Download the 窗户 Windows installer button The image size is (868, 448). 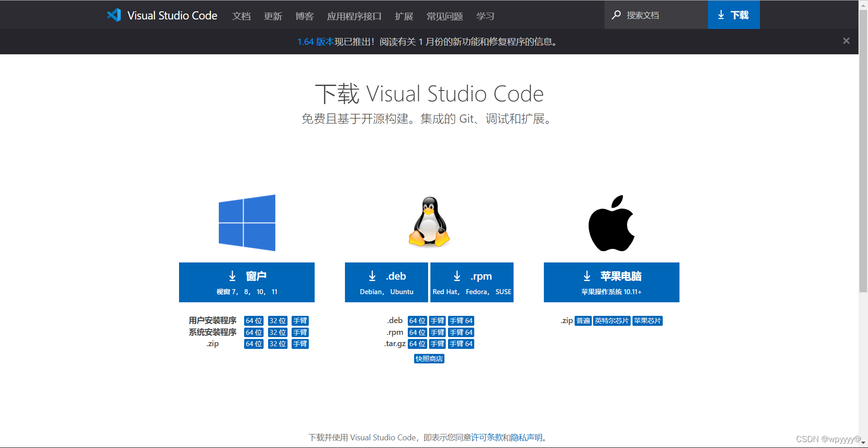[247, 282]
